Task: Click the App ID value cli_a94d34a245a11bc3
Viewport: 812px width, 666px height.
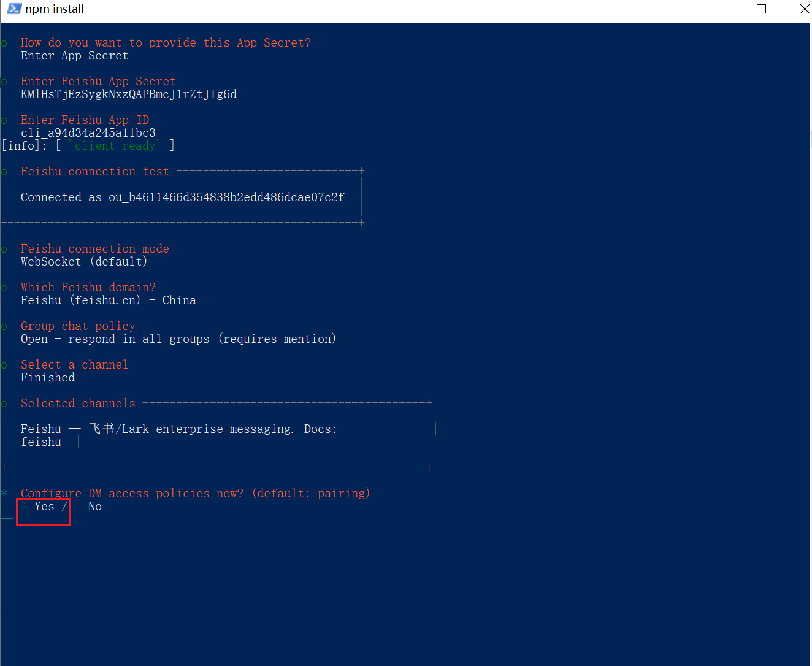Action: (x=88, y=133)
